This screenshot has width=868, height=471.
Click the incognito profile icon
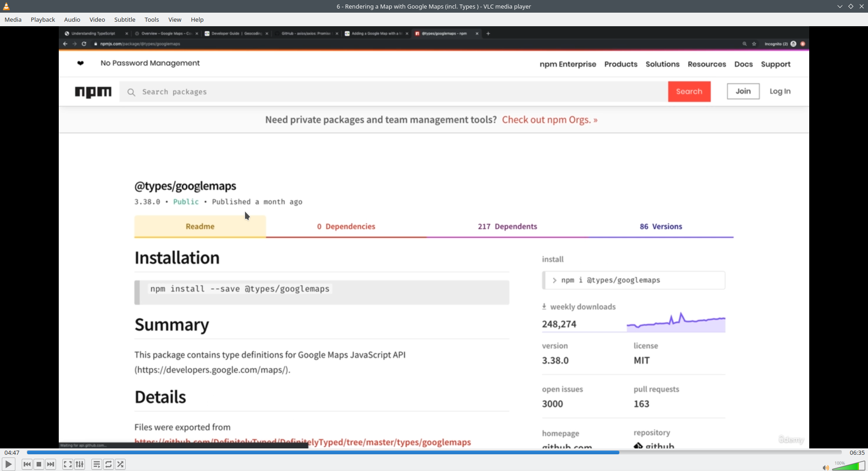[793, 44]
